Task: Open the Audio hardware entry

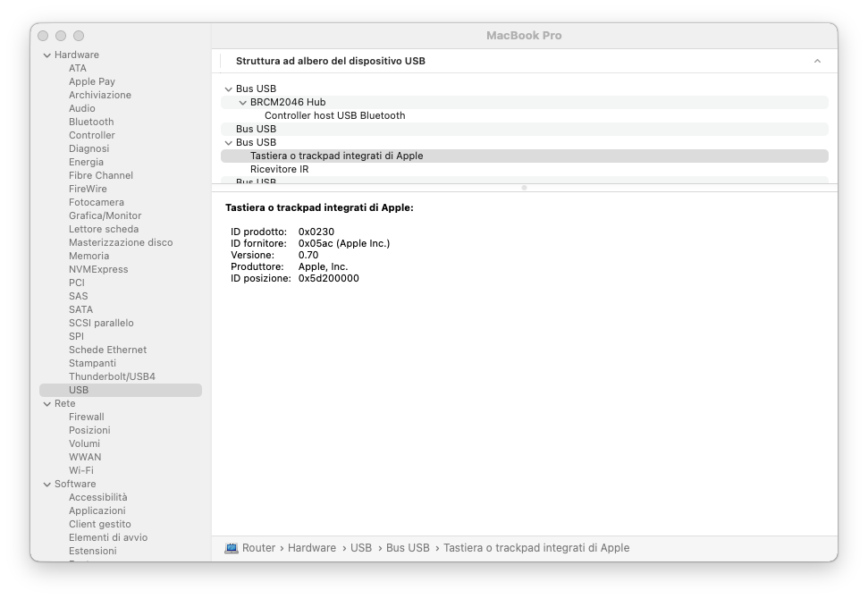Action: [82, 108]
